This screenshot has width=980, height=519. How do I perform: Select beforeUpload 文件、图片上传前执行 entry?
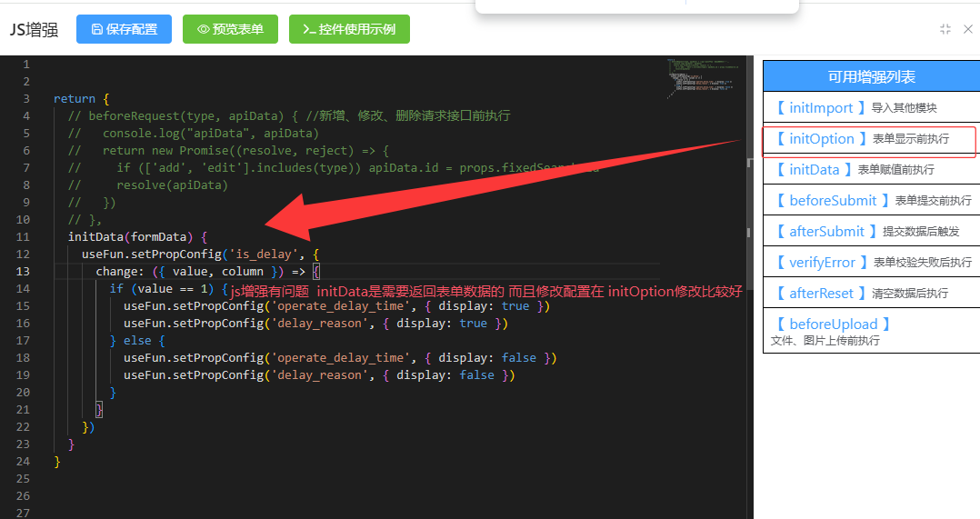[871, 331]
